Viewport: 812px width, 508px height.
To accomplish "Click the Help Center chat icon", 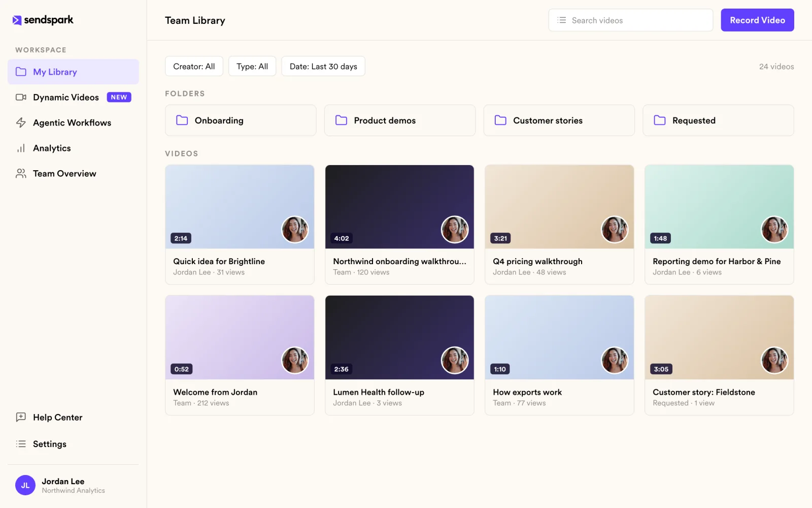I will 21,417.
